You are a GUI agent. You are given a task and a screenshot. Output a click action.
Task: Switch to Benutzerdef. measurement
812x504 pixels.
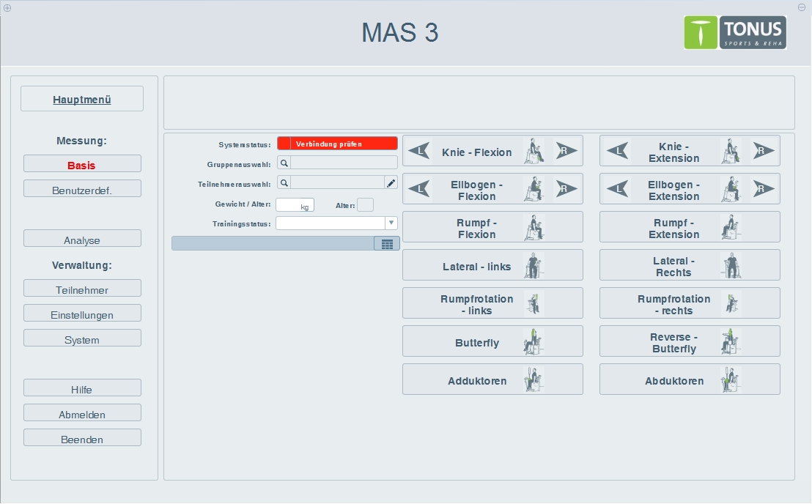(x=82, y=189)
